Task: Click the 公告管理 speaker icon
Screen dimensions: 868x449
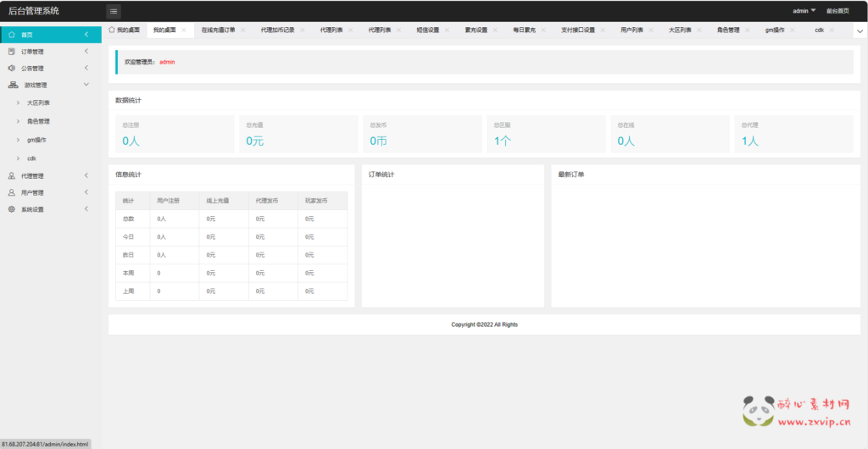Action: (x=12, y=68)
